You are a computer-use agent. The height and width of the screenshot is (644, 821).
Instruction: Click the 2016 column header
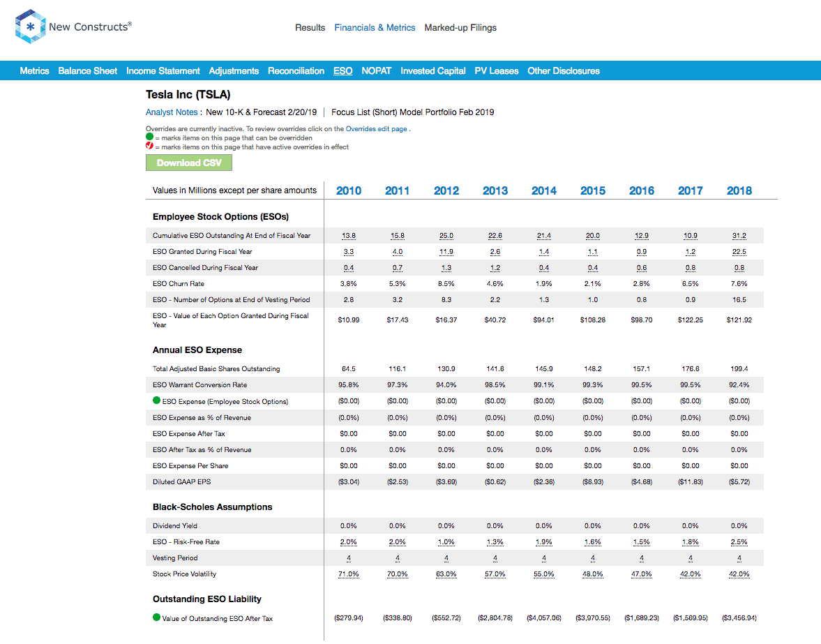tap(642, 190)
